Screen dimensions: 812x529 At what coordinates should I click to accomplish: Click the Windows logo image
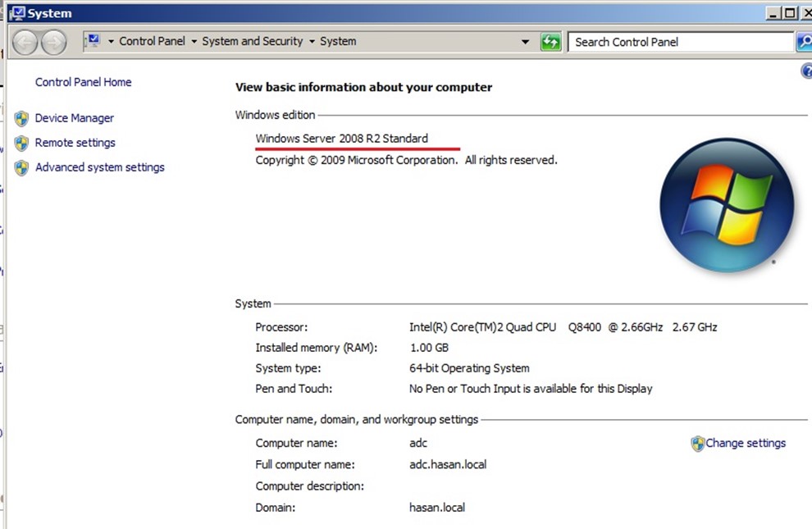coord(727,205)
